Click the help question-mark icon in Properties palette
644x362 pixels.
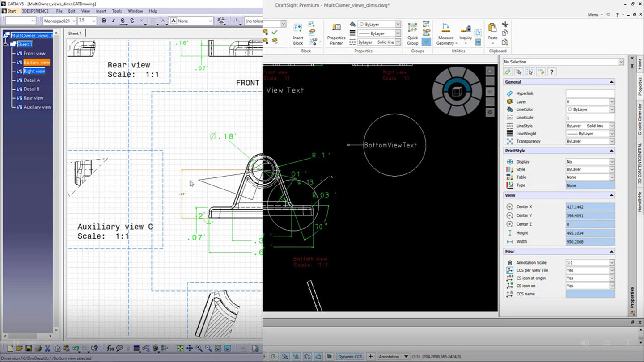click(552, 72)
